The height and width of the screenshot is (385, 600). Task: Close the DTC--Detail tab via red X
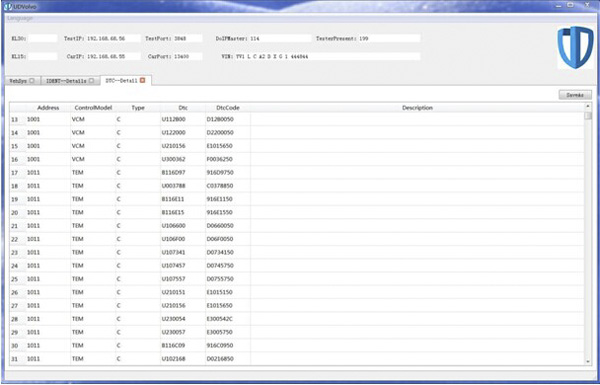coord(142,80)
